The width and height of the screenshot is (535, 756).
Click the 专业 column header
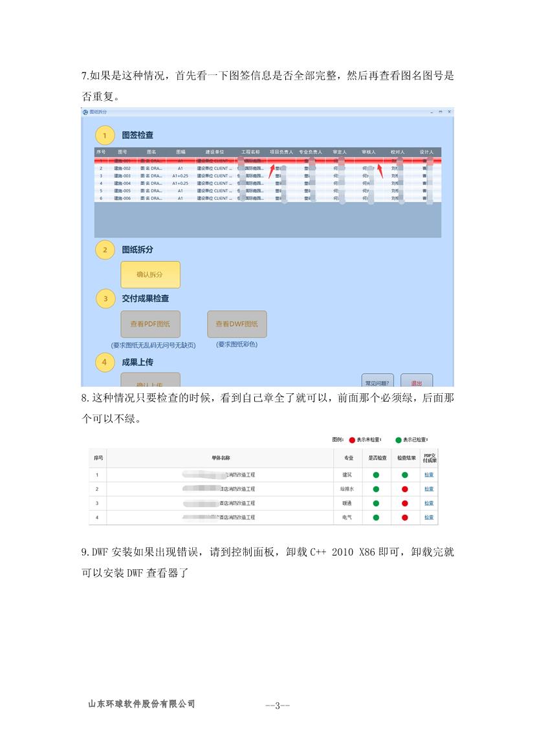pos(348,458)
